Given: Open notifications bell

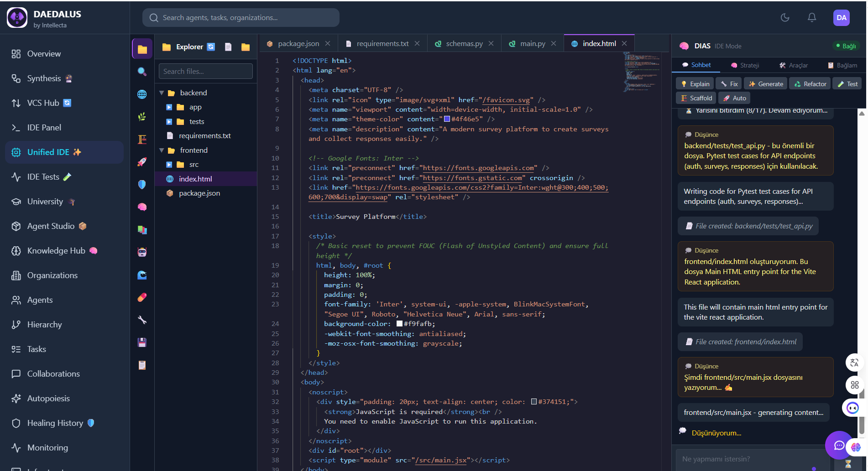Looking at the screenshot, I should pos(812,18).
